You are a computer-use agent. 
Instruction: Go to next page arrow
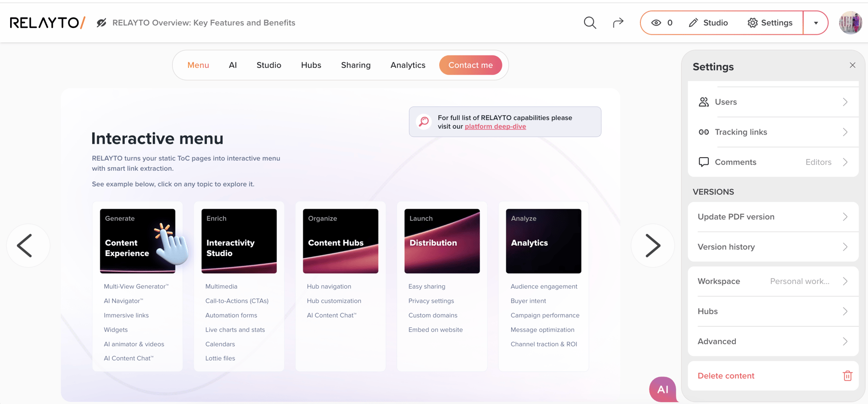pos(652,245)
